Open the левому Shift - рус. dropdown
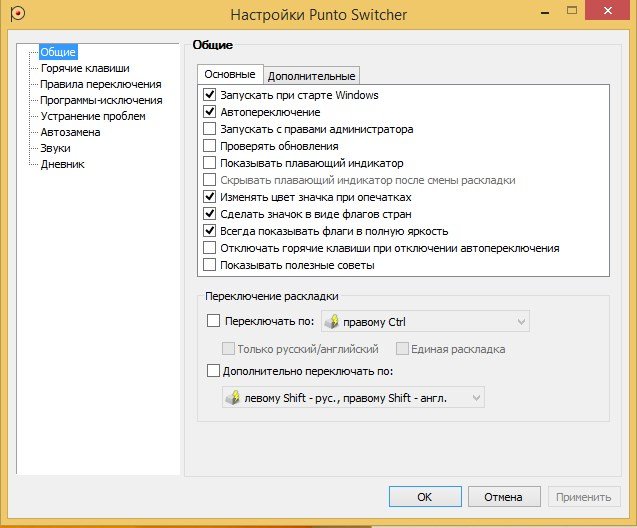 pyautogui.click(x=353, y=398)
